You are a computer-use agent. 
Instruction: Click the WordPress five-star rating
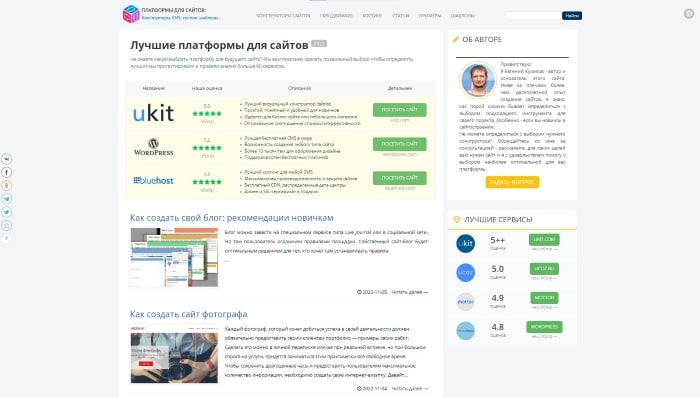207,148
